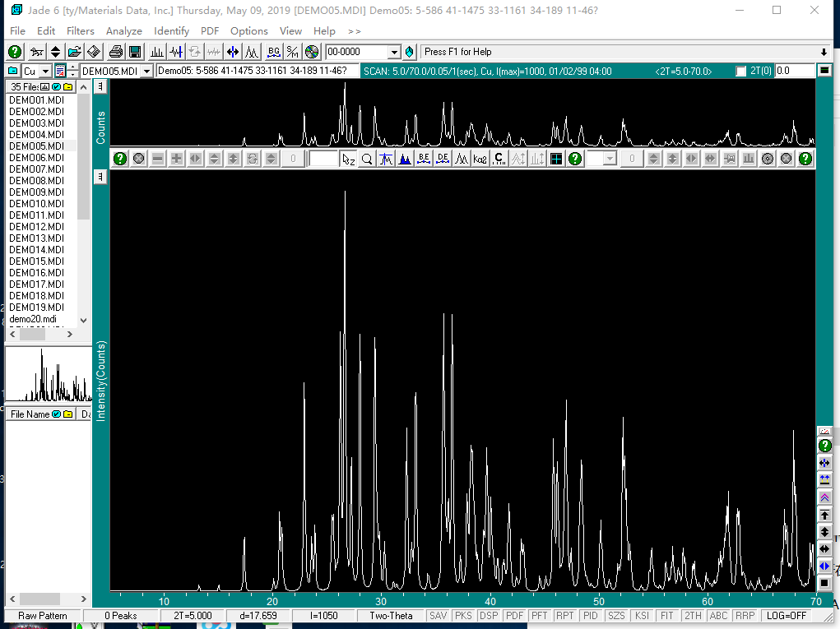
Task: Open the Analyze menu
Action: (x=123, y=31)
